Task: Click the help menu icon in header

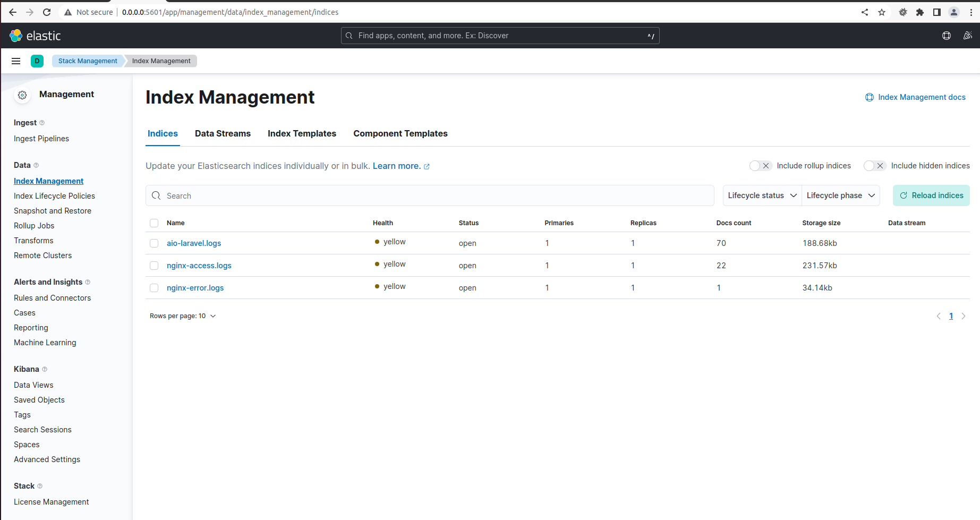Action: (x=947, y=36)
